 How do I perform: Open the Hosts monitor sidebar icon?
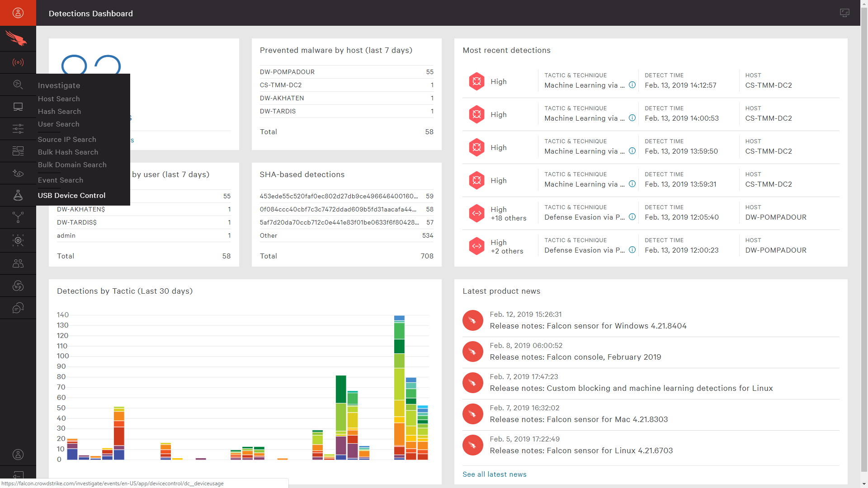[18, 107]
